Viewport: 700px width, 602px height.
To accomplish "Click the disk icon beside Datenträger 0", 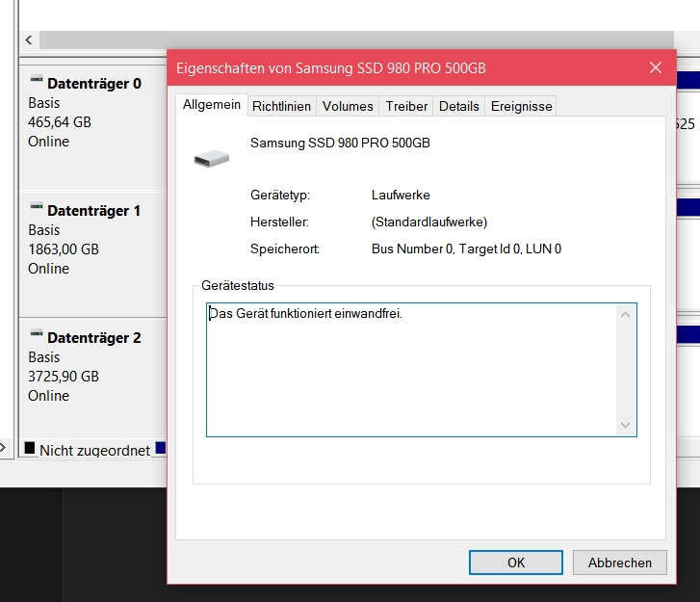I will [37, 80].
